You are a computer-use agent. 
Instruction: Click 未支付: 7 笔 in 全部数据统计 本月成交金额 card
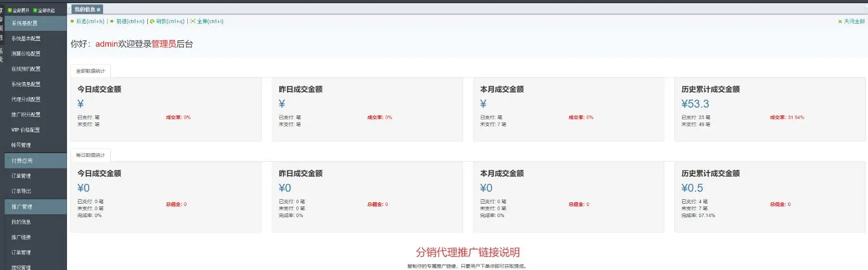point(493,124)
